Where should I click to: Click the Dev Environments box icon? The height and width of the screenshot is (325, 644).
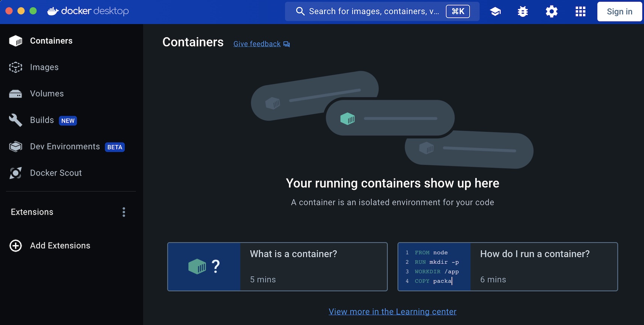pos(16,146)
